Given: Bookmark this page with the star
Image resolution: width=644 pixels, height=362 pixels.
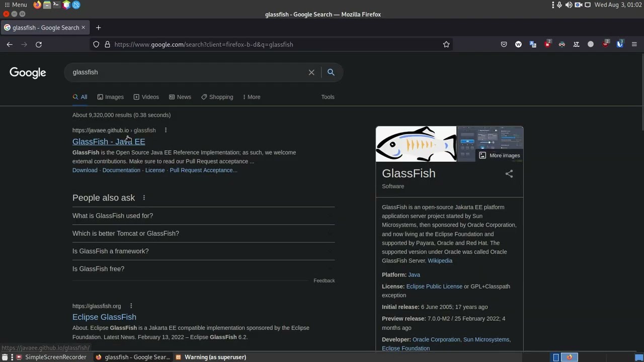Looking at the screenshot, I should pos(446,44).
